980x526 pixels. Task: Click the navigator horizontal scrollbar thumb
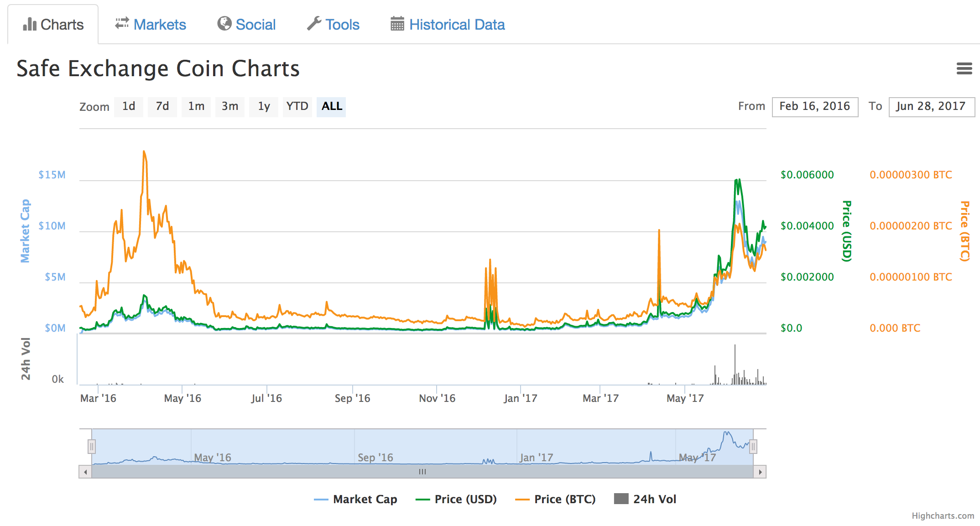pyautogui.click(x=422, y=472)
